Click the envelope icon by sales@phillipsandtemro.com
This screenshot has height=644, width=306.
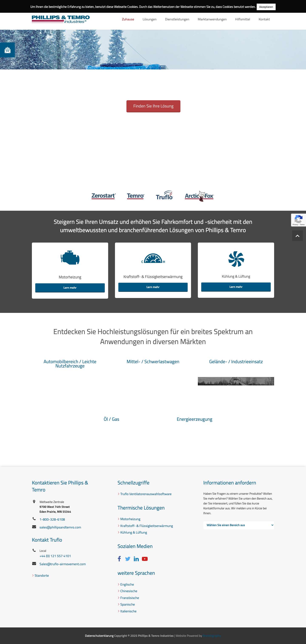point(34,527)
